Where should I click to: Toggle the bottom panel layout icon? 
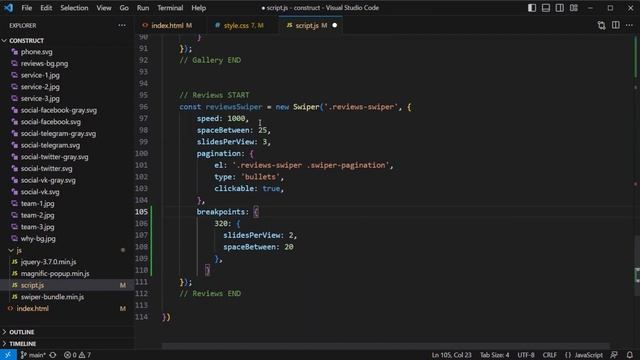[546, 8]
